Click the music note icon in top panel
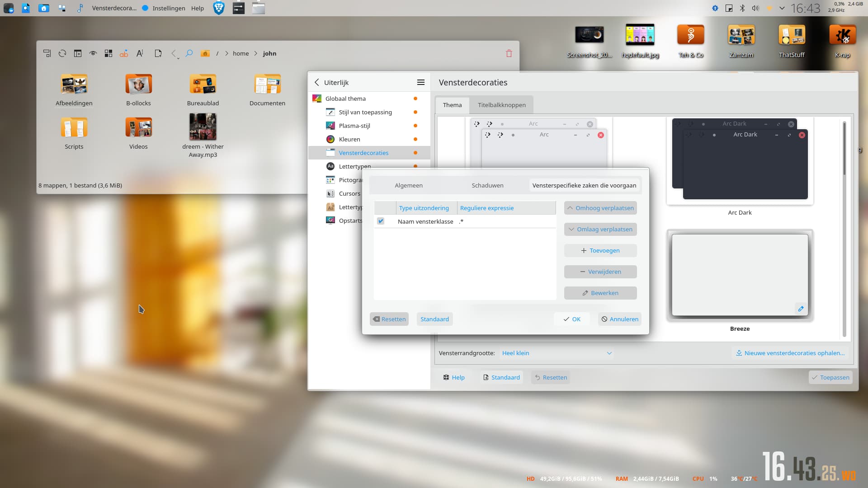The image size is (868, 488). pyautogui.click(x=80, y=8)
